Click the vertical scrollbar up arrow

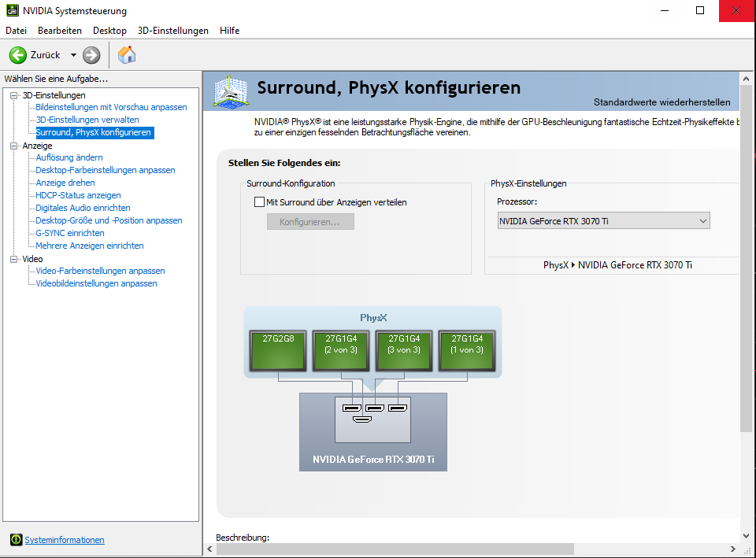click(746, 79)
